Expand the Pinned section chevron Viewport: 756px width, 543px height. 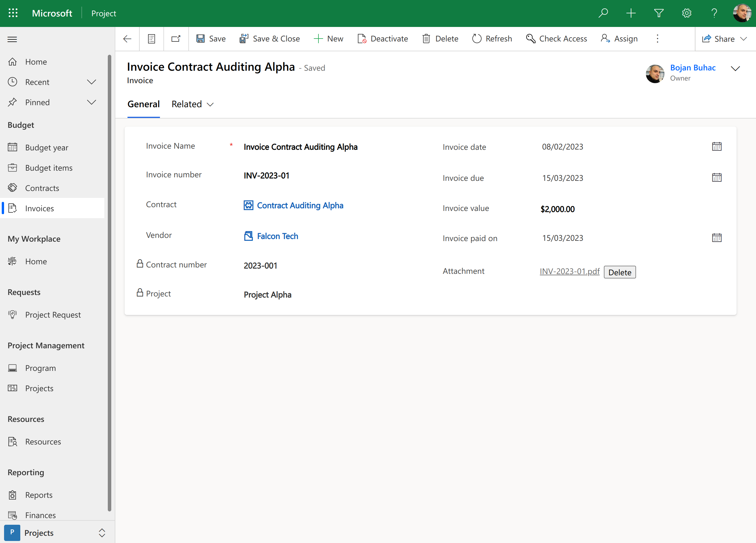(91, 102)
